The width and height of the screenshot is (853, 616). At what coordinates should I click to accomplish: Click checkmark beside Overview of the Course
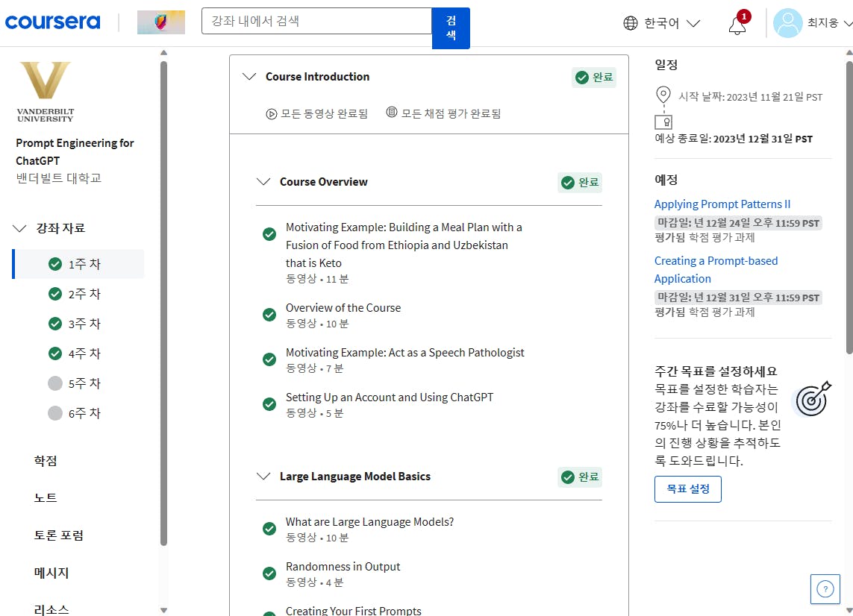coord(269,315)
